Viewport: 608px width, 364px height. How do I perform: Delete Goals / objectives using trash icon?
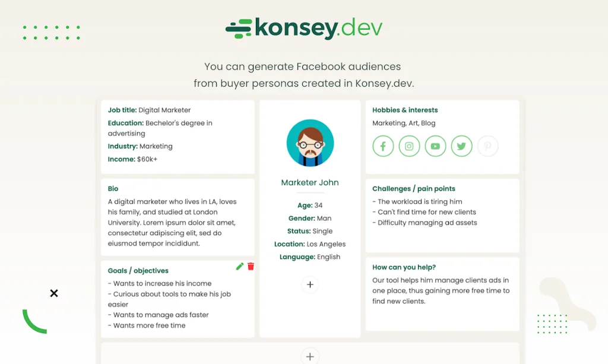pos(251,266)
